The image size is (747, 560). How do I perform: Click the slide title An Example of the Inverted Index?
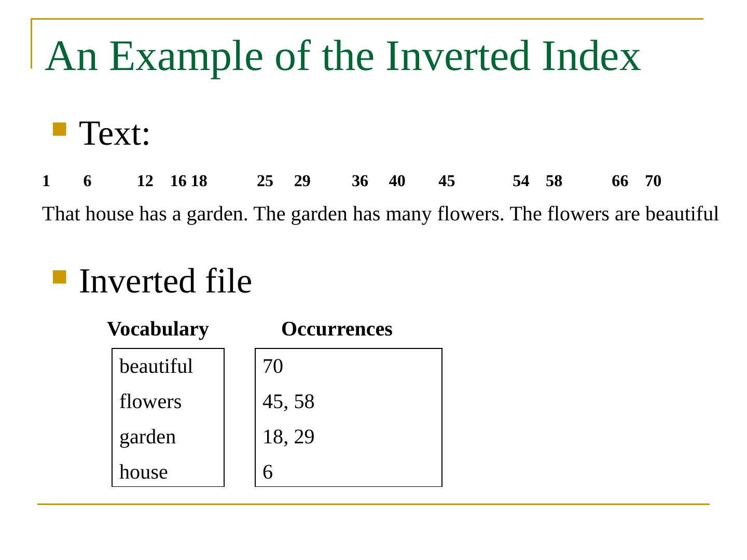click(x=343, y=55)
